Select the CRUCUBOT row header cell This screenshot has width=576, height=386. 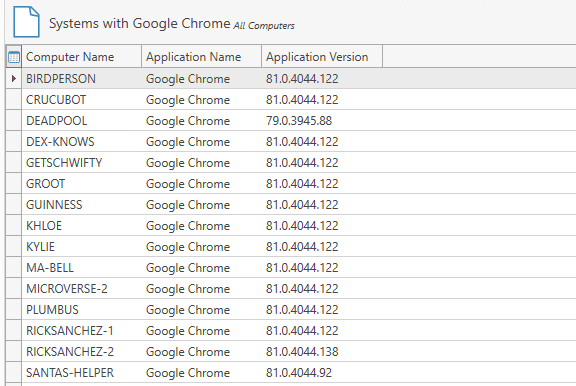(x=14, y=100)
